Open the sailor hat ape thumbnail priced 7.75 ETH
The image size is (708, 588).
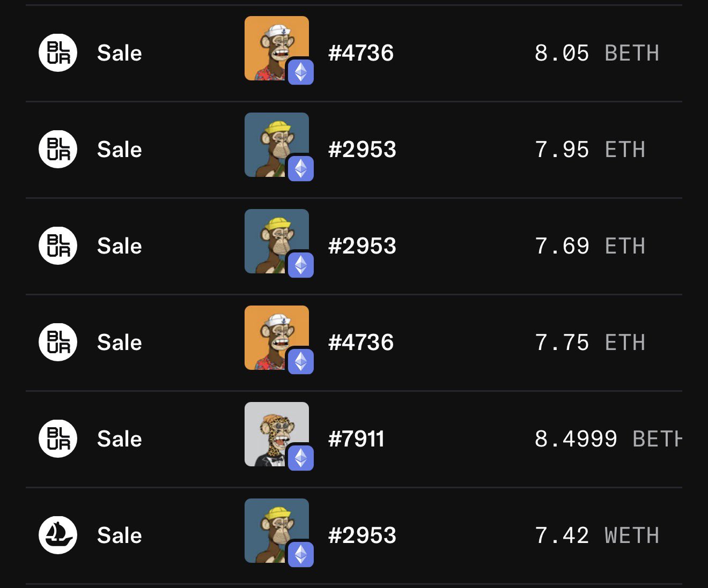(x=271, y=332)
